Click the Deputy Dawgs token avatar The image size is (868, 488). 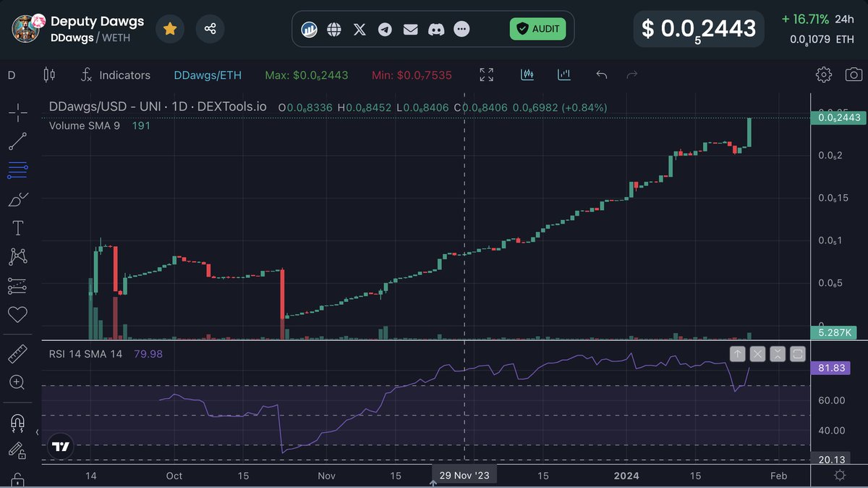(26, 28)
